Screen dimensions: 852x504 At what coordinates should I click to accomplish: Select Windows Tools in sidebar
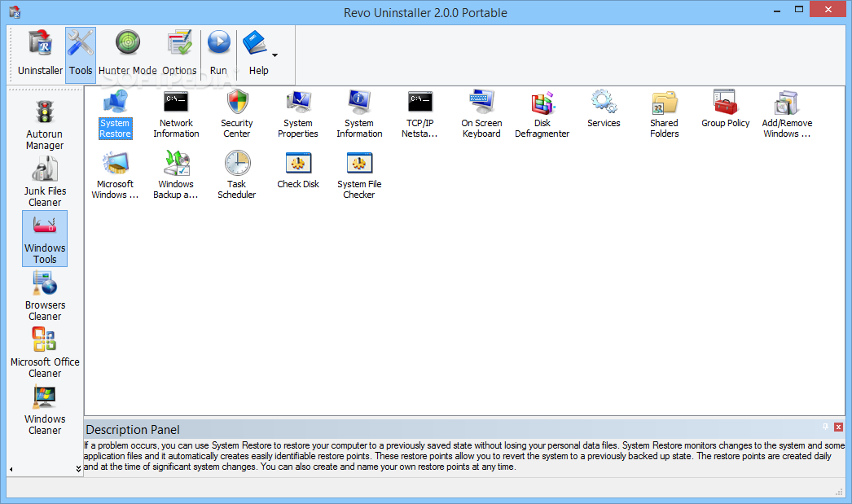pos(45,239)
